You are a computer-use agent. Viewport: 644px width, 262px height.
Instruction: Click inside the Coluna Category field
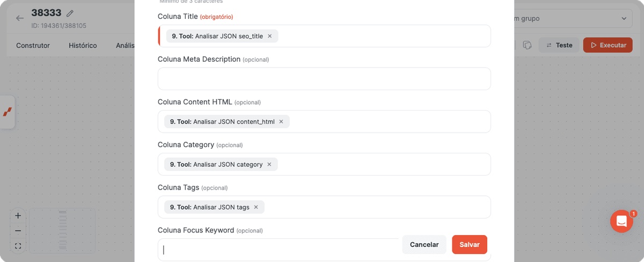tap(324, 164)
